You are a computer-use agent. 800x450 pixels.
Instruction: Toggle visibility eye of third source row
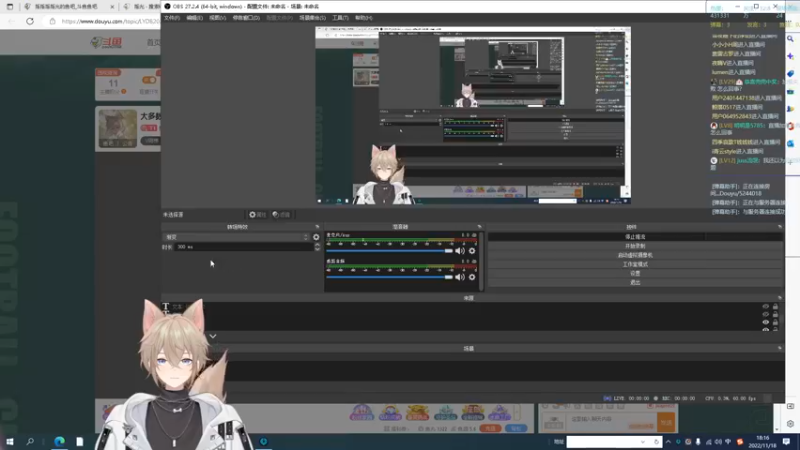tap(765, 322)
